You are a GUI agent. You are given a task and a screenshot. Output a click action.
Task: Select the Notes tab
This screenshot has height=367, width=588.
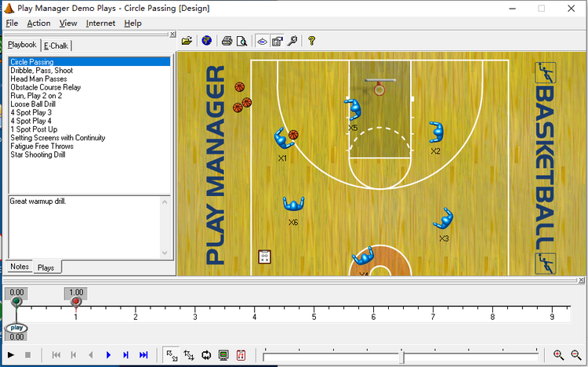click(x=20, y=267)
